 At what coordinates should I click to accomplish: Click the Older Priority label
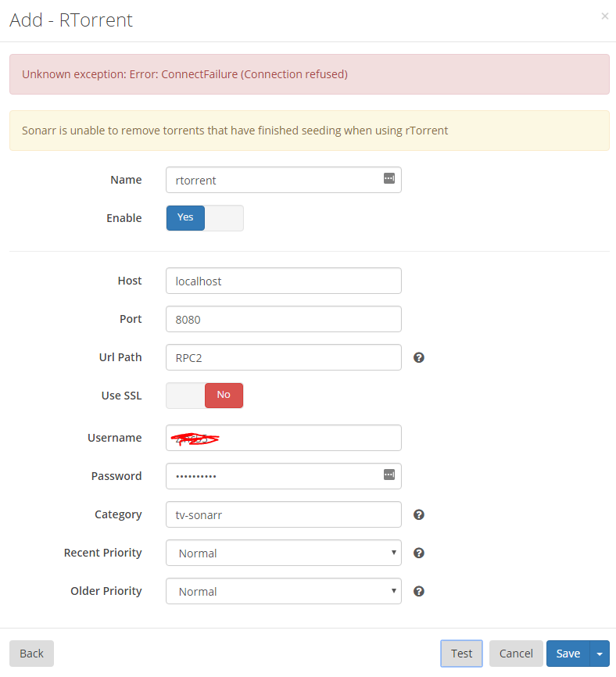[106, 591]
